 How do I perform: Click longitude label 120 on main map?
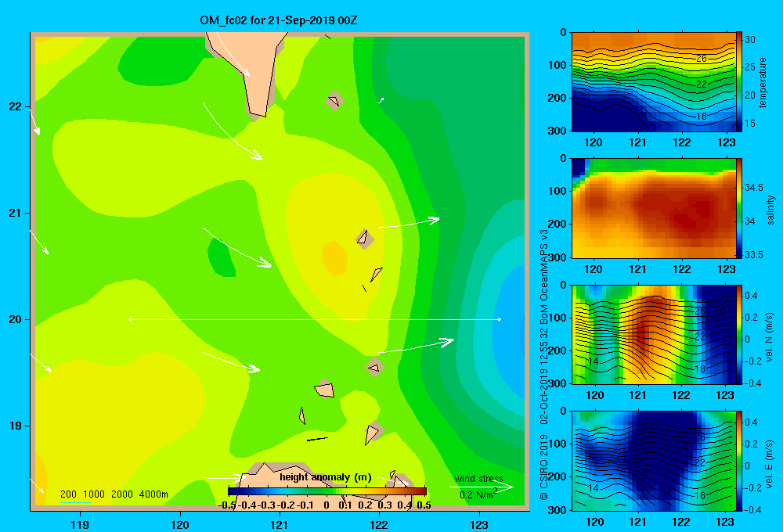[x=180, y=524]
